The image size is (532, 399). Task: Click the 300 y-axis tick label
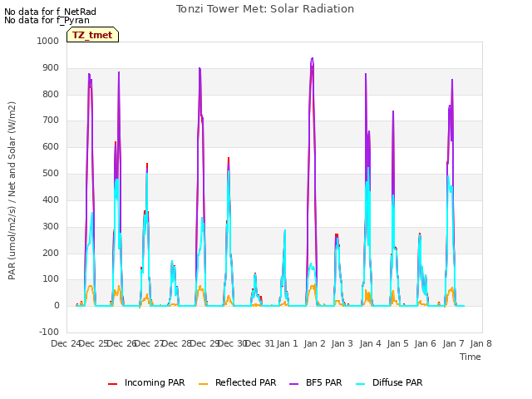[51, 226]
